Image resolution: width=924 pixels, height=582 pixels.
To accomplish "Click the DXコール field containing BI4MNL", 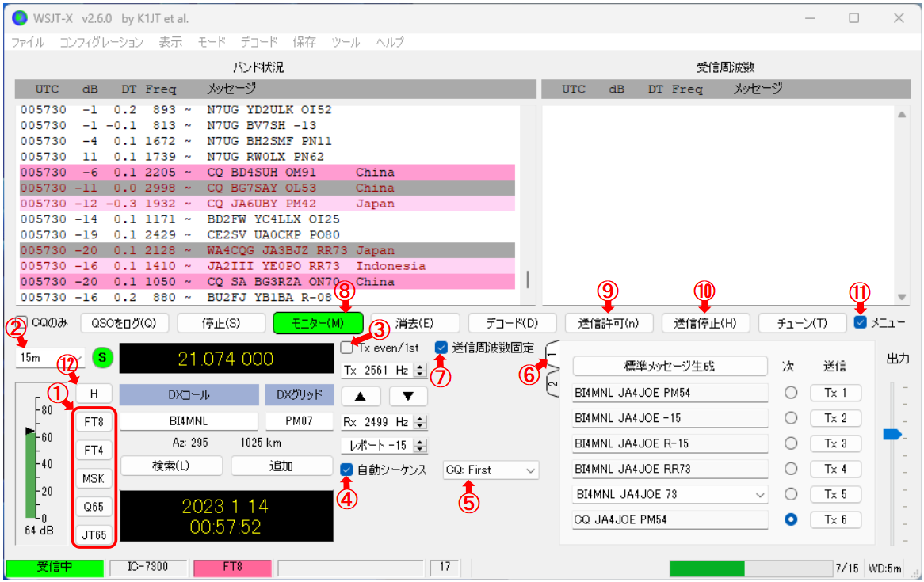I will (x=189, y=421).
